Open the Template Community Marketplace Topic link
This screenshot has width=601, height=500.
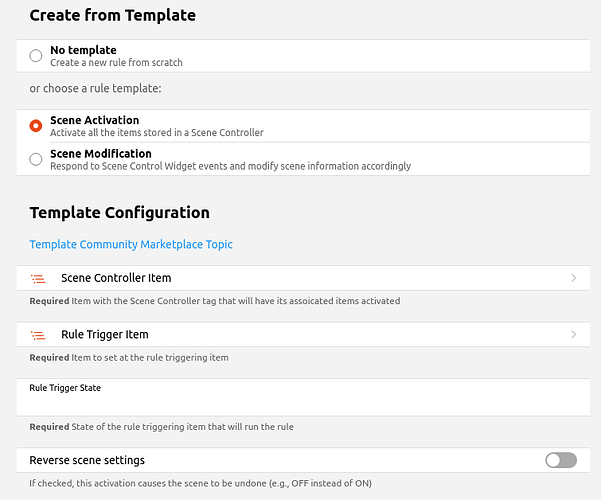point(131,244)
